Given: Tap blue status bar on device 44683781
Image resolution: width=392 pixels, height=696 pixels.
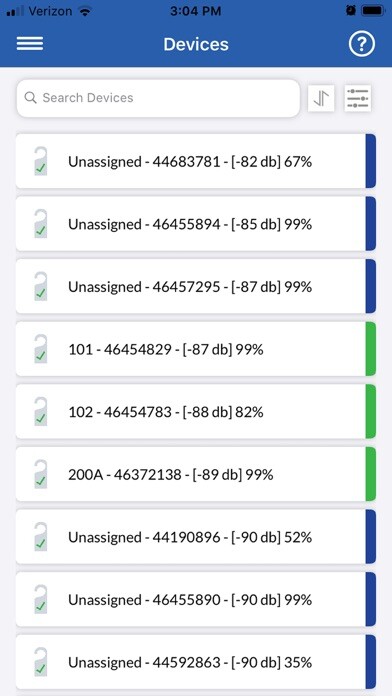Looking at the screenshot, I should coord(371,161).
